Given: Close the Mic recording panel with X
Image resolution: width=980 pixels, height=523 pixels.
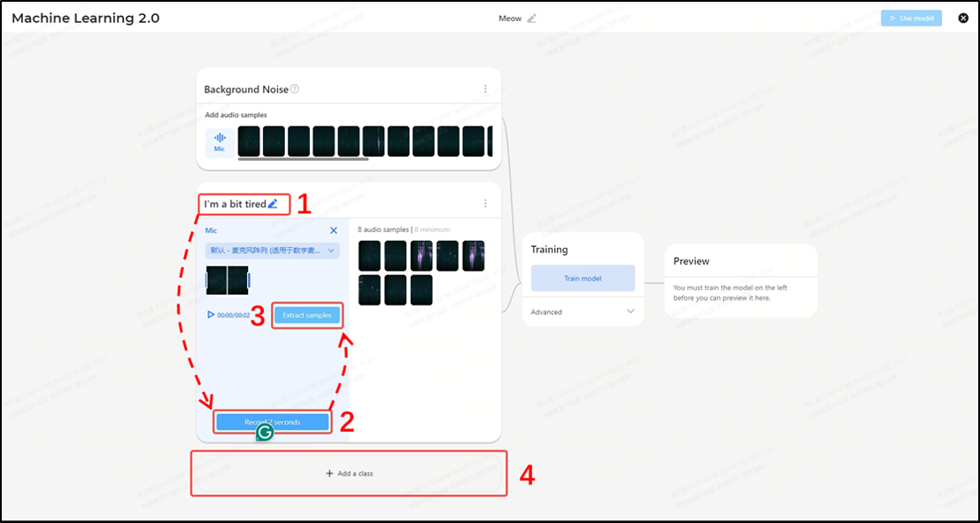Looking at the screenshot, I should [x=334, y=230].
